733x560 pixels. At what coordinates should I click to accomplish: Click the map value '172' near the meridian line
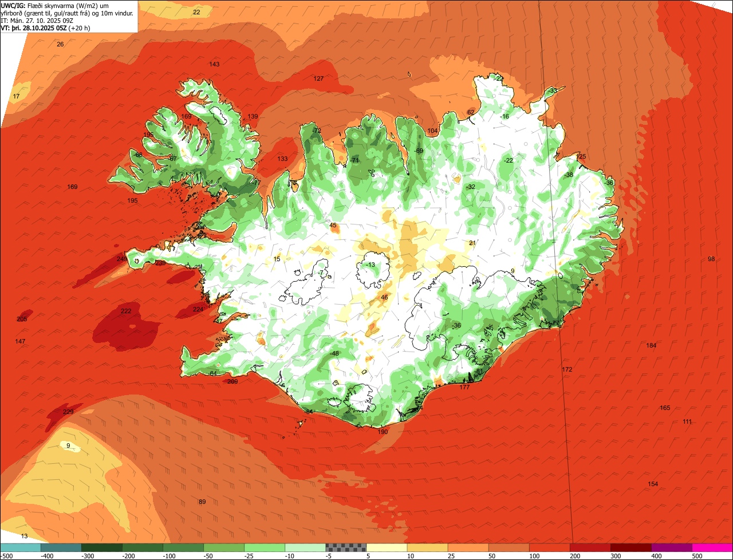tap(567, 369)
